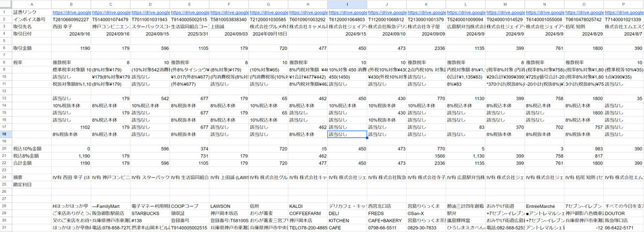Select row 24 header
The image size is (644, 232).
point(5,176)
